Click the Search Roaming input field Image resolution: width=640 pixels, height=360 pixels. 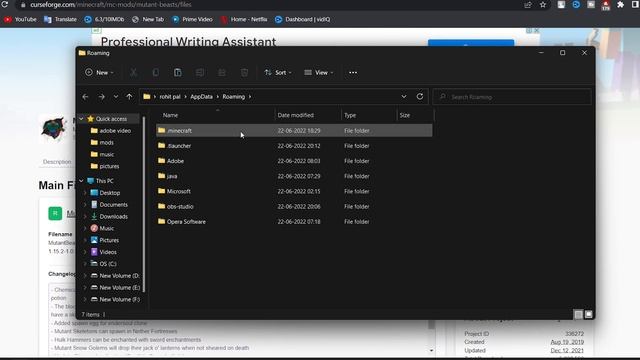click(x=512, y=97)
